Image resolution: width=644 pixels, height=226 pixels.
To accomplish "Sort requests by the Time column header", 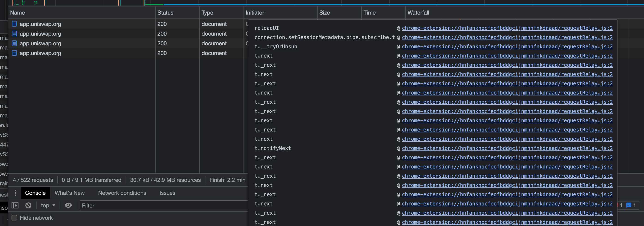I will (369, 12).
